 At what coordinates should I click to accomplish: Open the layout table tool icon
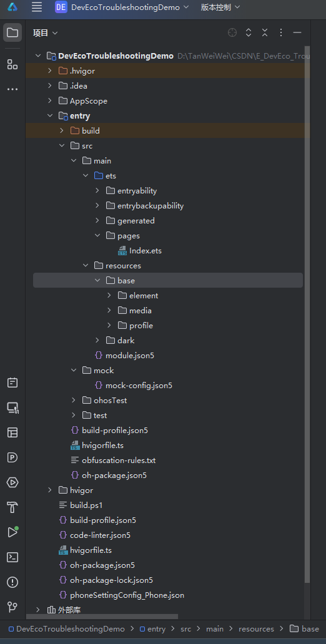point(12,432)
